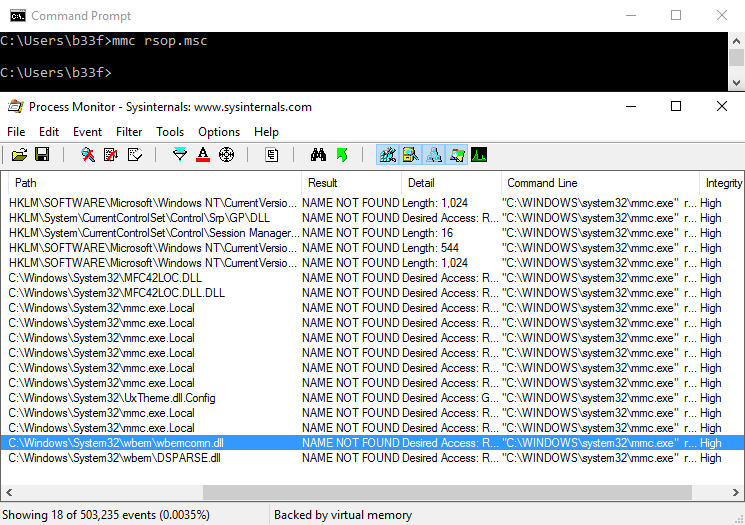Open Highlight dialog via red-underlined A icon
Viewport: 745px width, 525px height.
(203, 155)
